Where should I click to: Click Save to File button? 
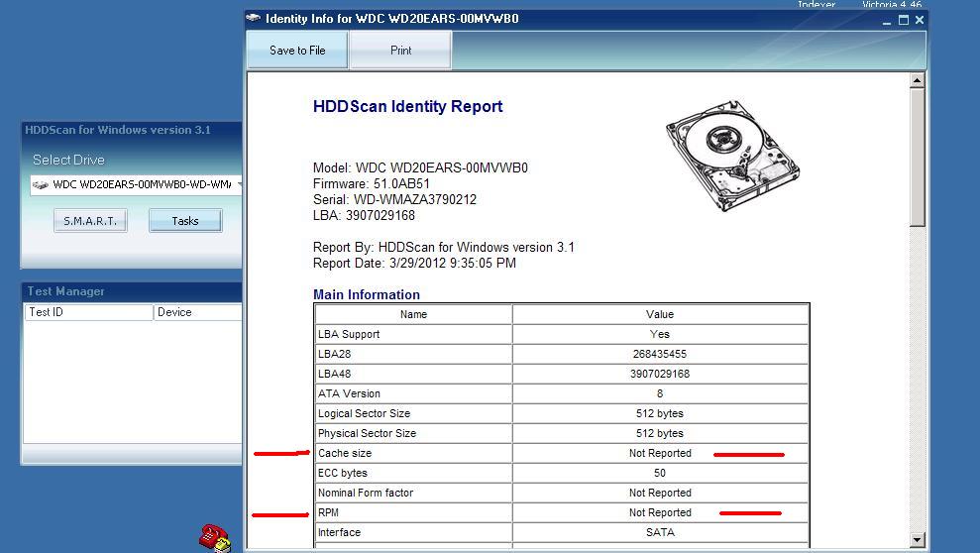click(x=297, y=50)
